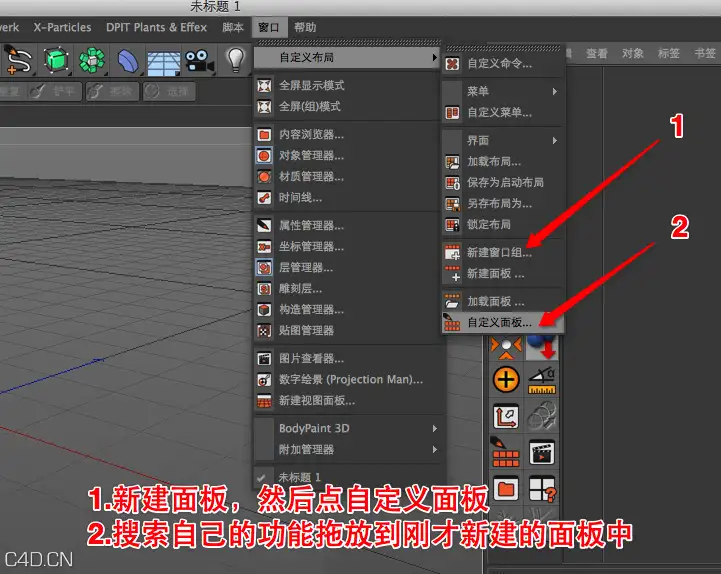Open the 书签 tab in object manager
The image size is (721, 574).
click(x=705, y=53)
